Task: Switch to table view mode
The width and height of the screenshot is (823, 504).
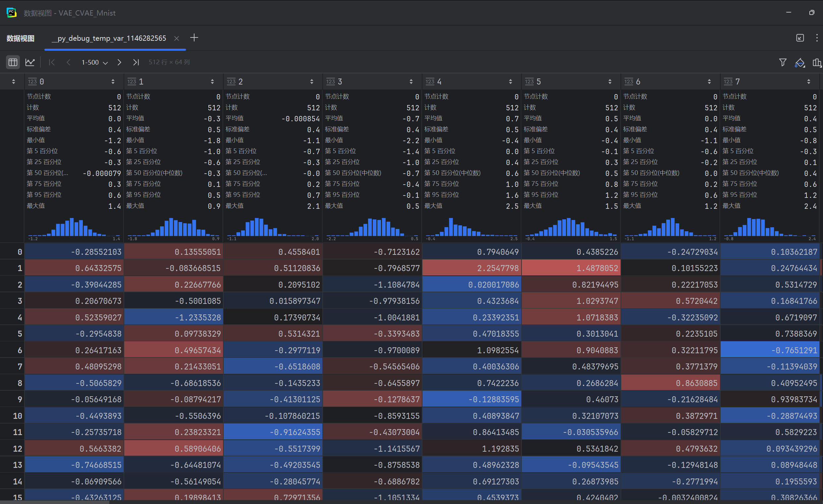Action: 13,62
